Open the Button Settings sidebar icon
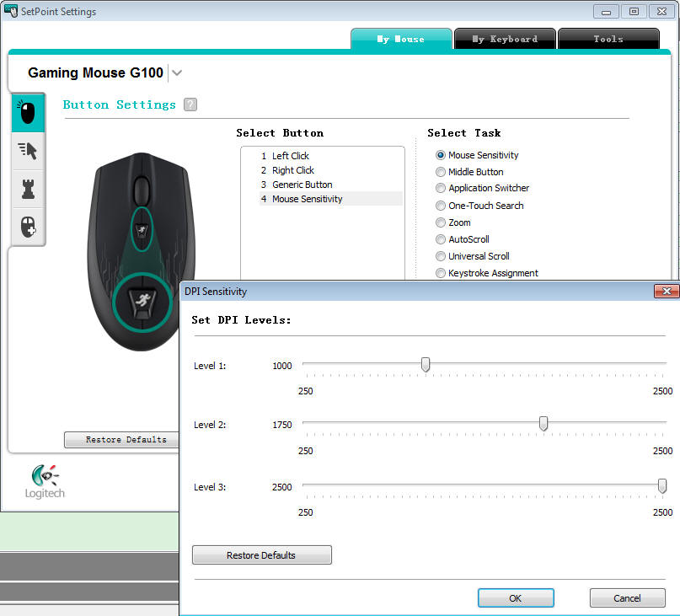The width and height of the screenshot is (680, 616). (28, 113)
